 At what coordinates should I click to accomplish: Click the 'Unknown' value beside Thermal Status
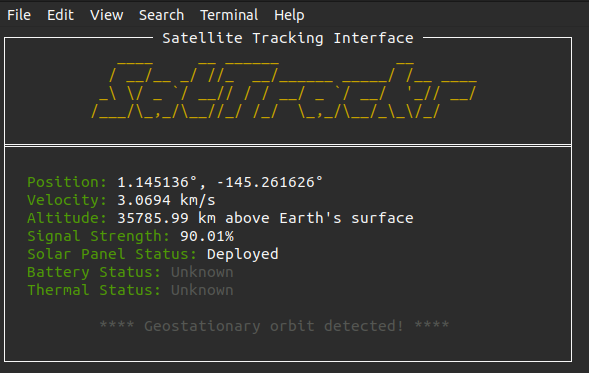tap(202, 290)
